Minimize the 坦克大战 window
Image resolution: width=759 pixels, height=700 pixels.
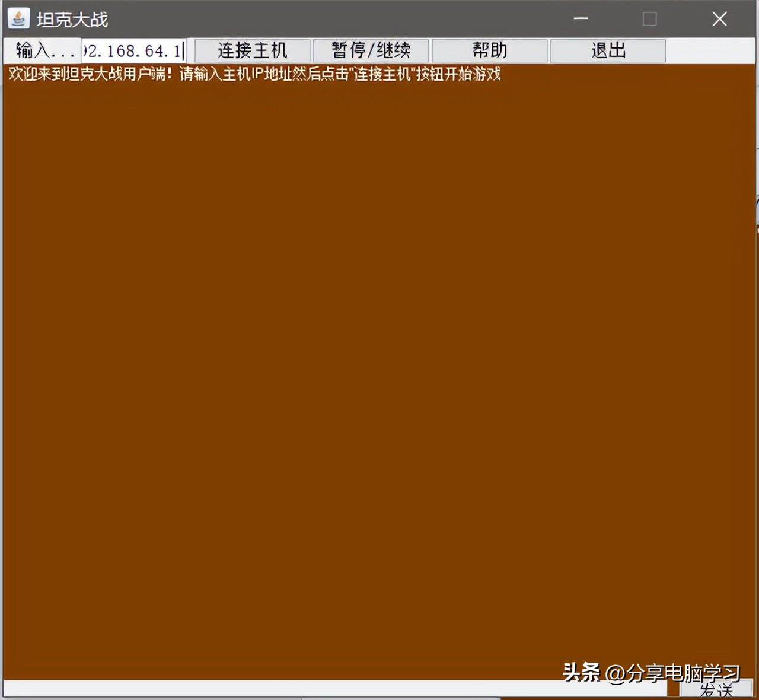click(x=581, y=19)
